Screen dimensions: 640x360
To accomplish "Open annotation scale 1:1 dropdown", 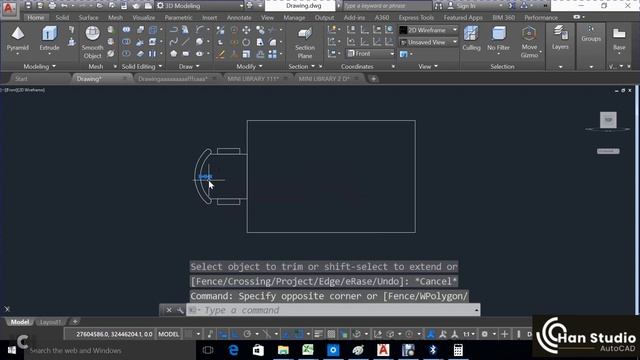I will pyautogui.click(x=468, y=334).
